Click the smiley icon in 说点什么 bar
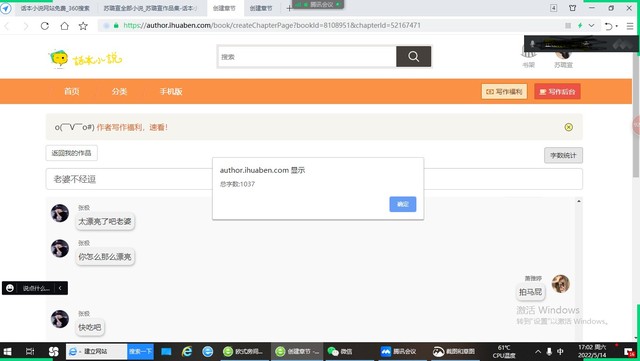The height and width of the screenshot is (361, 640). tap(10, 288)
